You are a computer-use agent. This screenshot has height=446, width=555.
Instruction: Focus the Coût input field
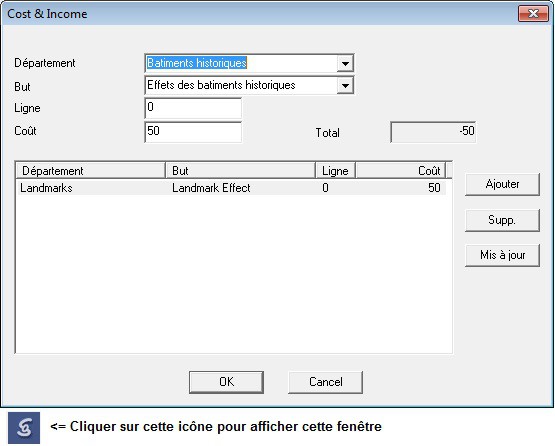pyautogui.click(x=193, y=132)
